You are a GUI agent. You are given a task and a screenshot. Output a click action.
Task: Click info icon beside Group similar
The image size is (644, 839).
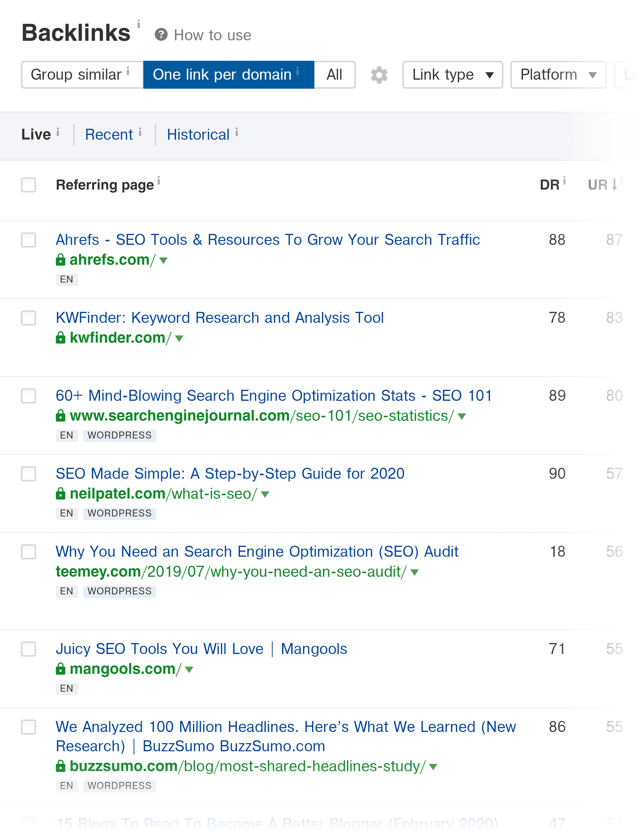click(128, 71)
